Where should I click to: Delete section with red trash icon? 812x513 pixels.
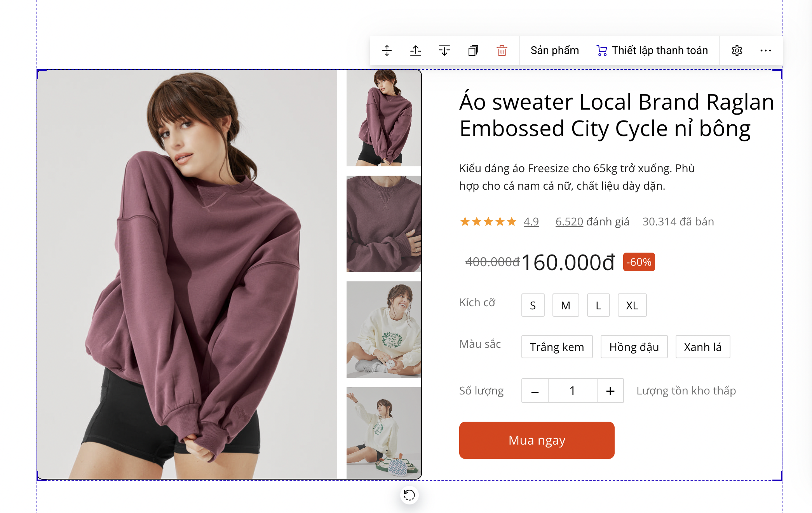pos(502,51)
